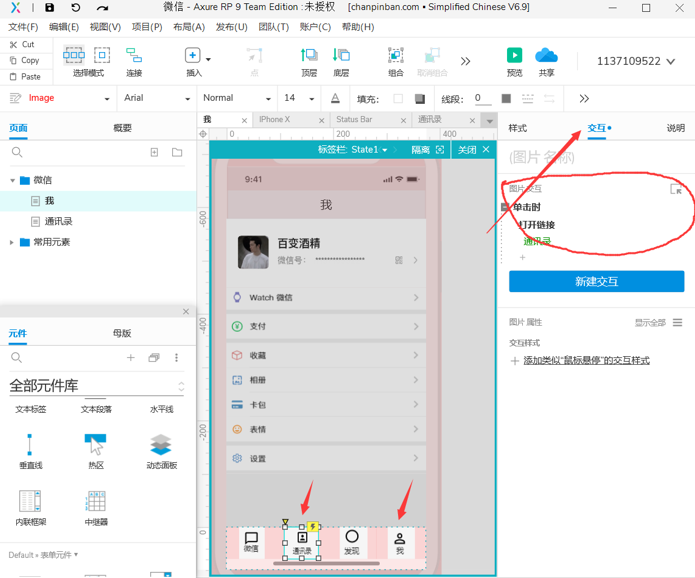The width and height of the screenshot is (695, 578).
Task: Select the 内联框架 inline frame widget
Action: tap(31, 508)
